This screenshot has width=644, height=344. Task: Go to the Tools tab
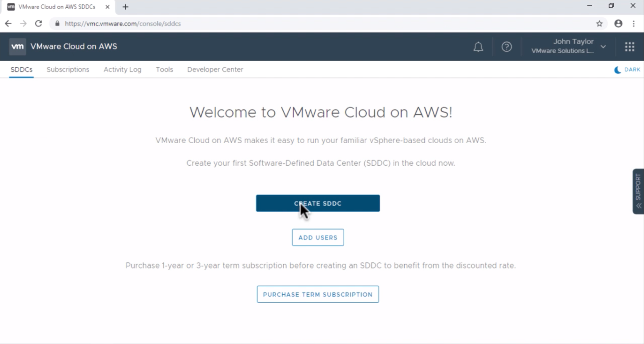tap(164, 70)
